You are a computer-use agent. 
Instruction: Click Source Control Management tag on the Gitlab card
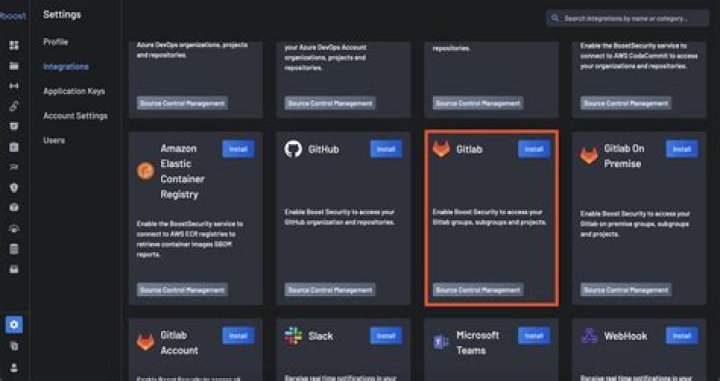click(478, 290)
